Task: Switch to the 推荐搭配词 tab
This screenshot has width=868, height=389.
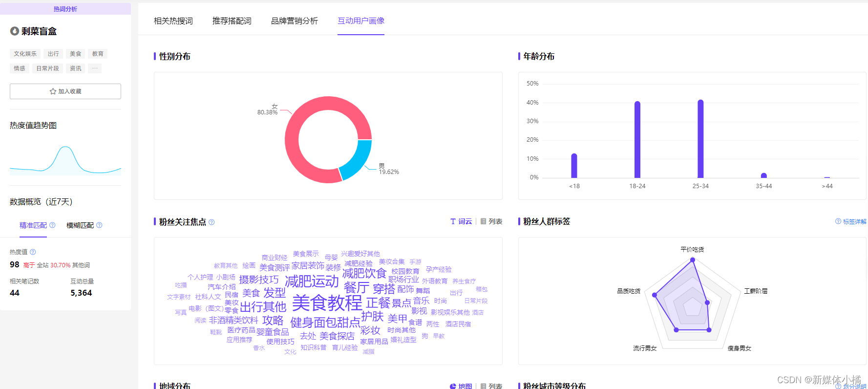Action: (232, 21)
